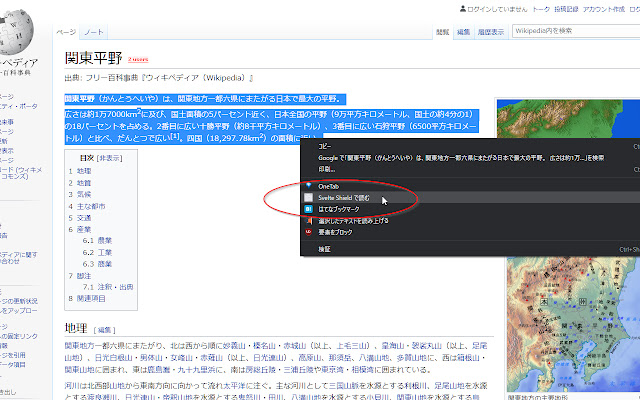The width and height of the screenshot is (640, 400).
Task: Click the トーク link at top
Action: [541, 9]
